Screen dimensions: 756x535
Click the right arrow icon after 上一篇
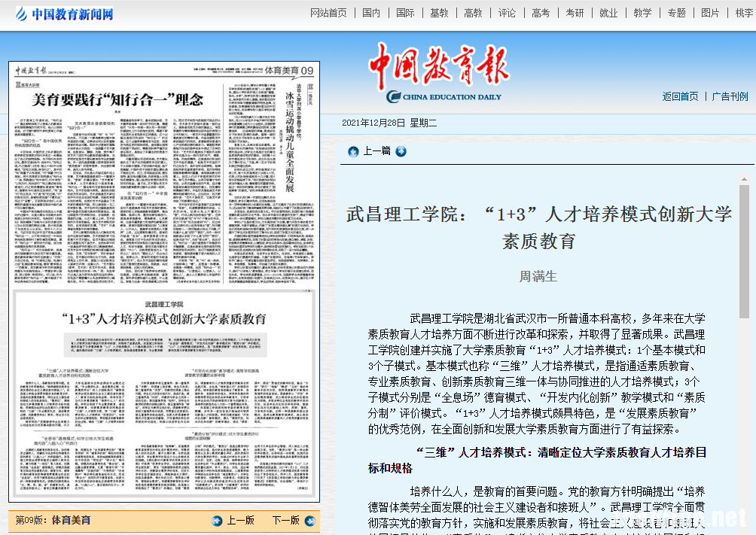tap(401, 152)
